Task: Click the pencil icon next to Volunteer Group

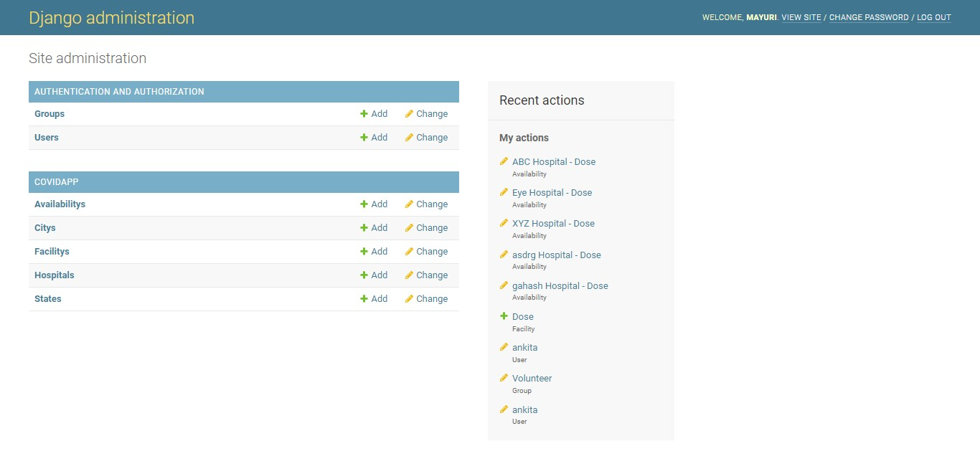Action: pos(503,378)
